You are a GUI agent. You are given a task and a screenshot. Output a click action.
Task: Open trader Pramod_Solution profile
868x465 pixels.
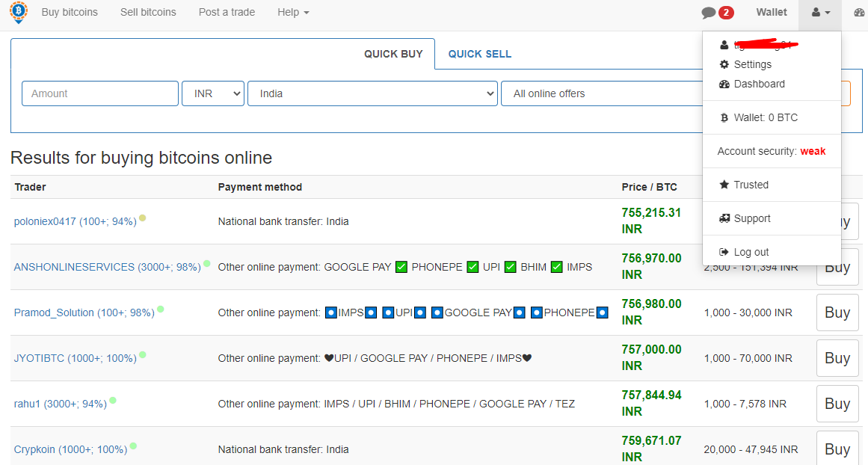click(x=84, y=312)
